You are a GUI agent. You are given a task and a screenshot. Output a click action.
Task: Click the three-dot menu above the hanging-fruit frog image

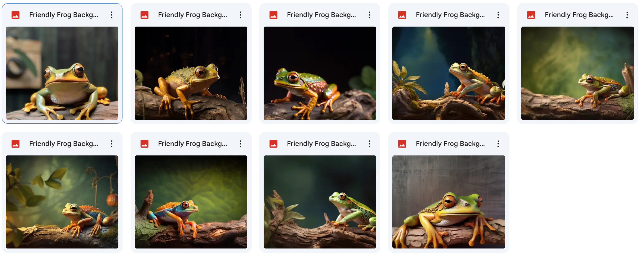pos(112,144)
